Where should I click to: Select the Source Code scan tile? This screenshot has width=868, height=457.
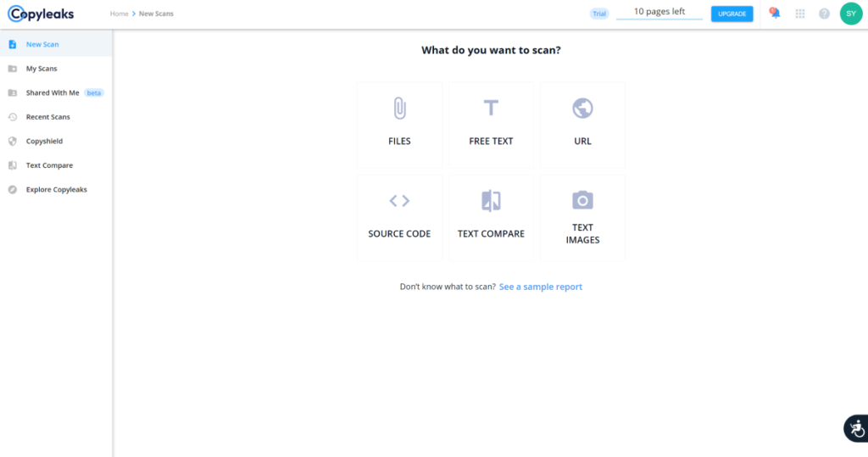(x=399, y=218)
